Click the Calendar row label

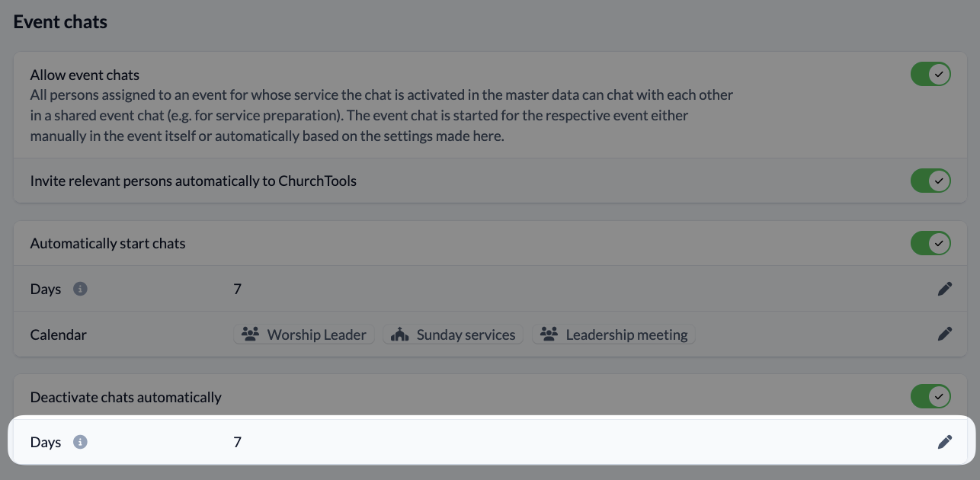coord(59,334)
